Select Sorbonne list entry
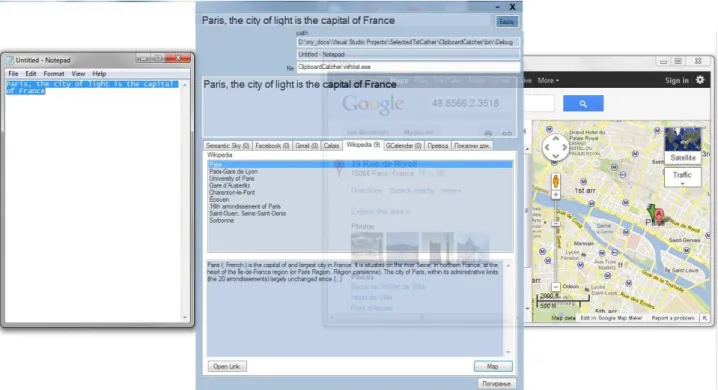 222,220
